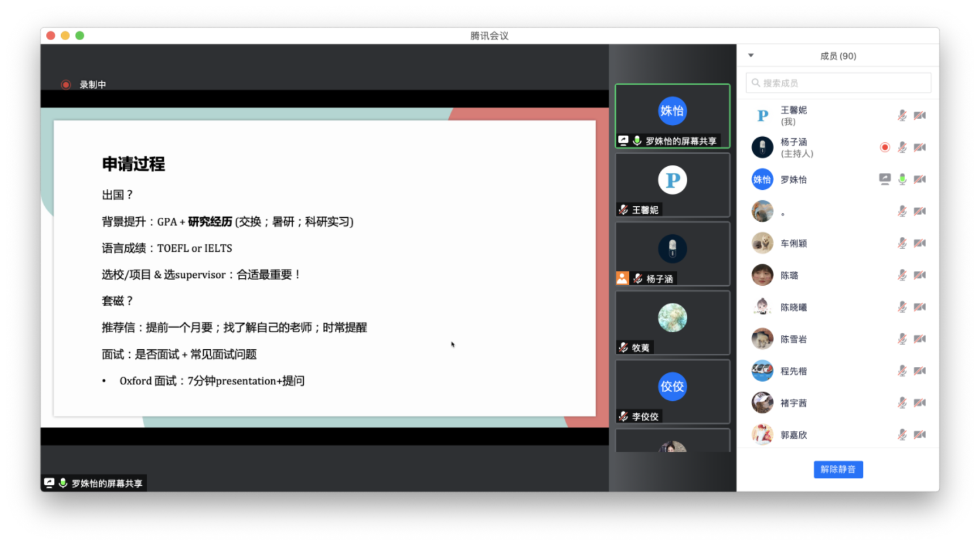Select member 程先楷 in the list
This screenshot has height=546, width=980.
click(x=794, y=371)
